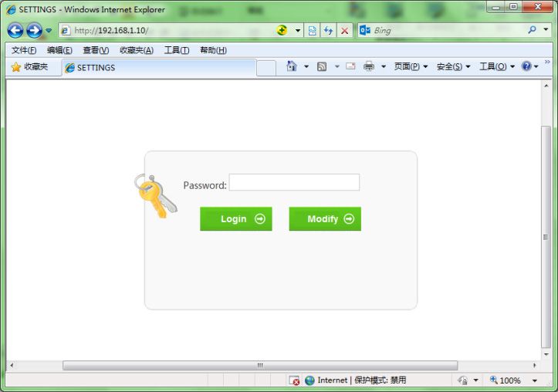Viewport: 558px width, 392px height.
Task: Open the 文件(F) menu
Action: click(x=24, y=50)
